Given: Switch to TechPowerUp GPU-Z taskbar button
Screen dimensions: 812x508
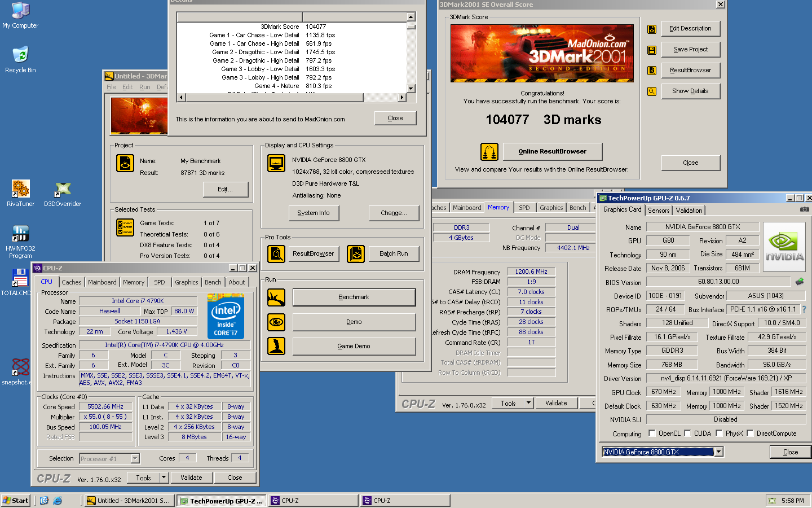Looking at the screenshot, I should point(222,501).
